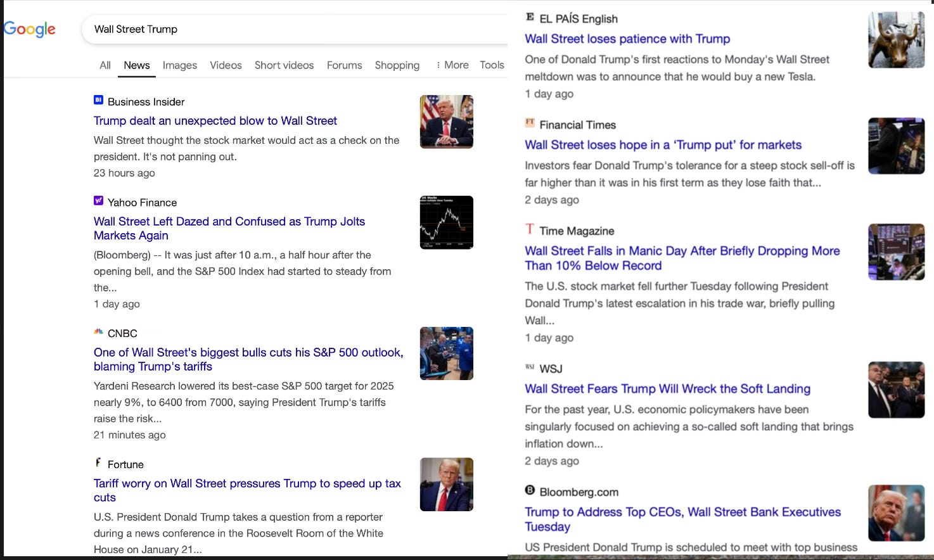Open 'Tariff worry on Wall Street' Fortune article
The height and width of the screenshot is (560, 934).
pyautogui.click(x=247, y=490)
